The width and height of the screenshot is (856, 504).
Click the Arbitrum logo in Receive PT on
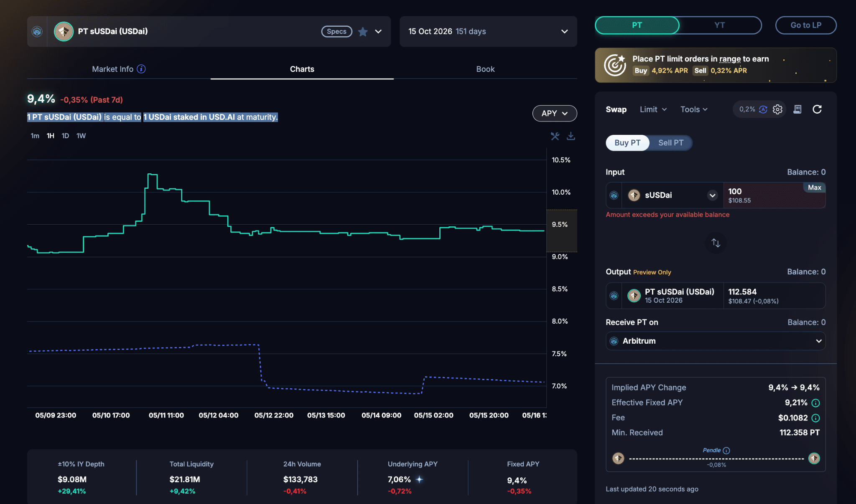pyautogui.click(x=614, y=341)
